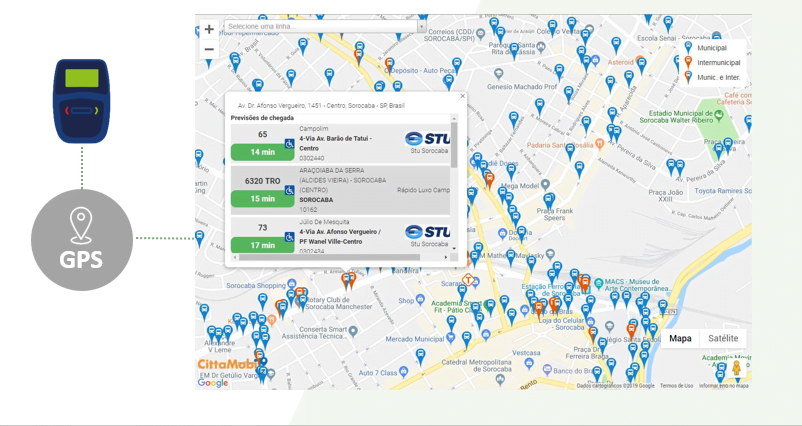Click the Estadio Municipal de Sorocaba green pin
This screenshot has height=426, width=802.
point(719,115)
